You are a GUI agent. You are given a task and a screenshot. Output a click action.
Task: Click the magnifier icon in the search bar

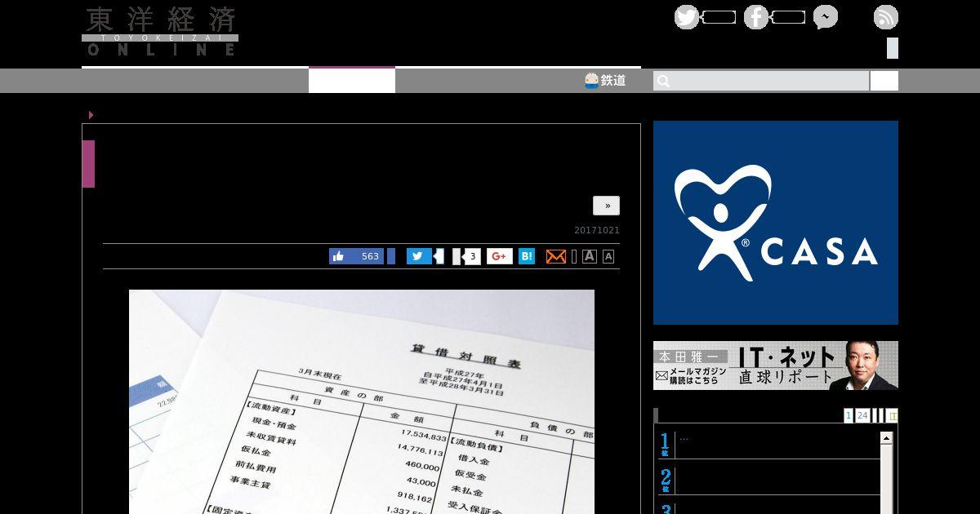click(x=663, y=81)
